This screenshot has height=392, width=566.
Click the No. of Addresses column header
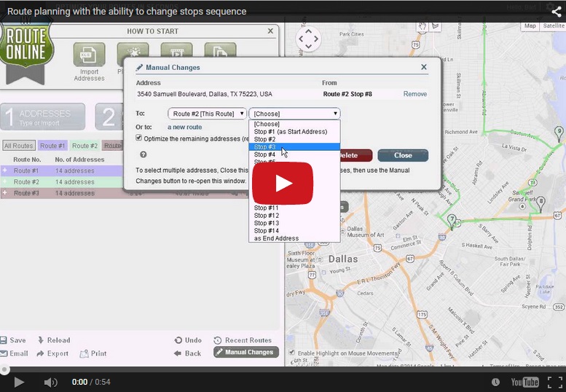pos(79,159)
